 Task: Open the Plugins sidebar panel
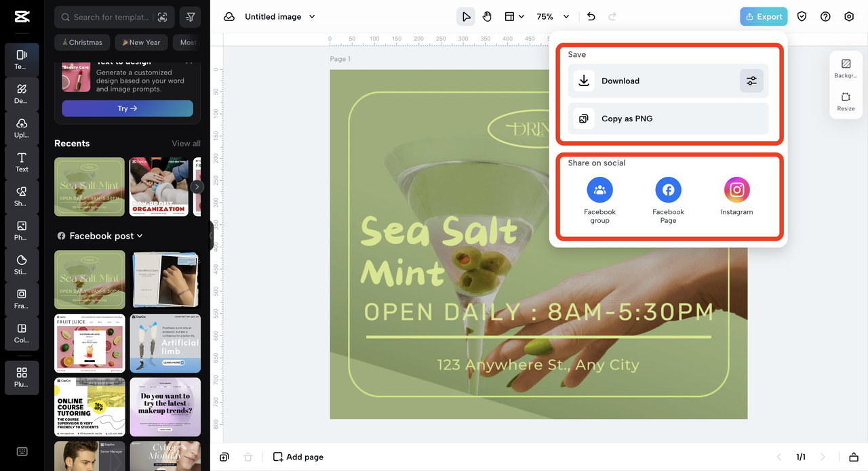(22, 377)
